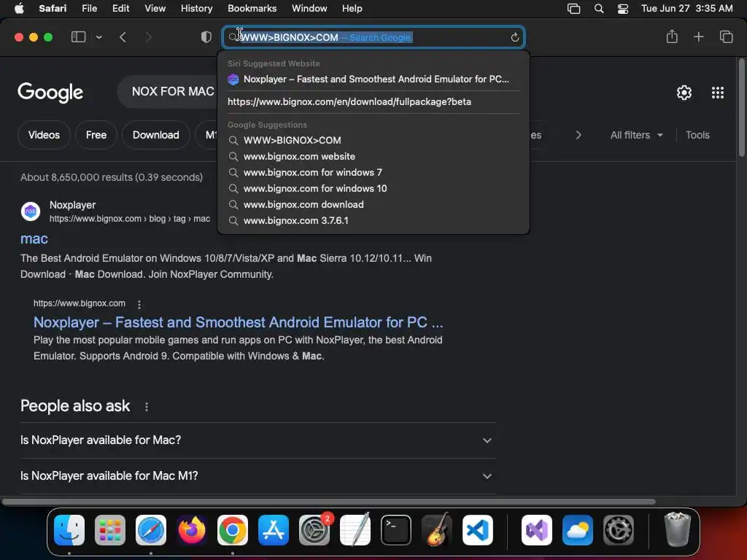Click the date and time in menu bar
This screenshot has height=560, width=747.
point(686,8)
